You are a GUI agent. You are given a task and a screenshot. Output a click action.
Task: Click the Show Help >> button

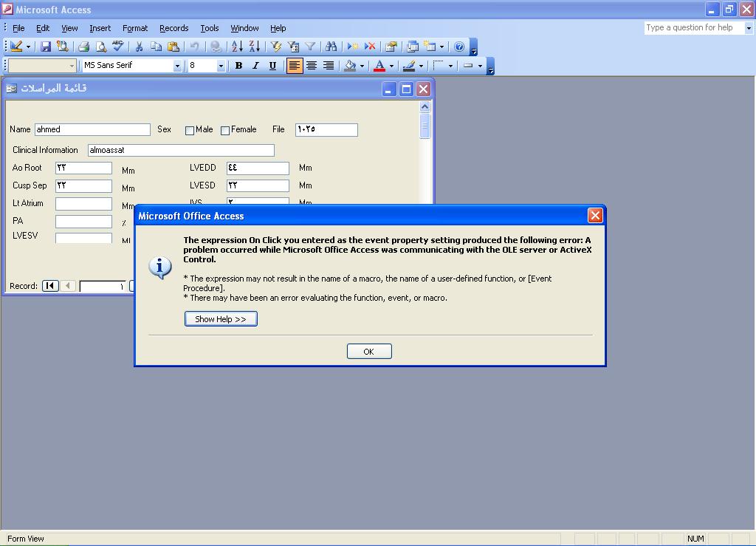221,319
